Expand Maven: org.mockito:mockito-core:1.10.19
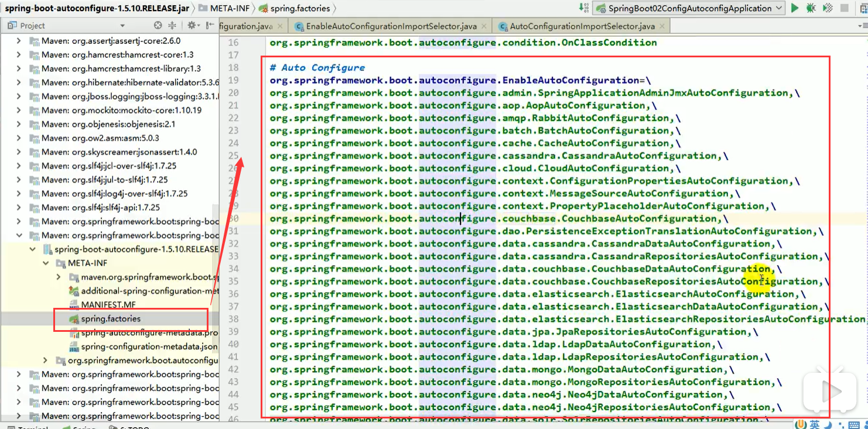This screenshot has height=429, width=868. (x=19, y=110)
